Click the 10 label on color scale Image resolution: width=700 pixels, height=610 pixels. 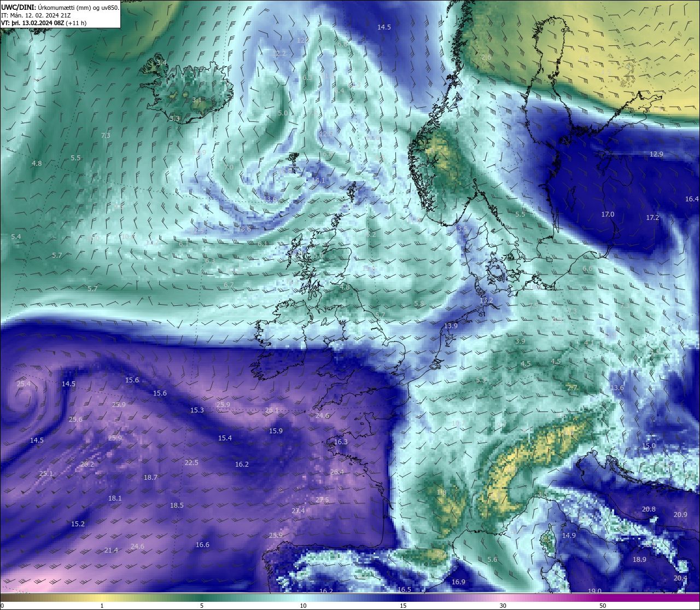click(x=303, y=606)
